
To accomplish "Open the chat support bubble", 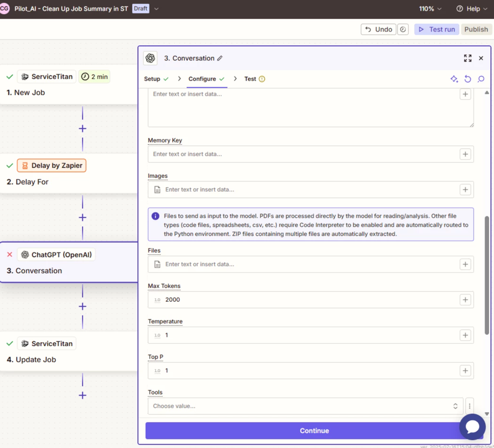I will [472, 426].
